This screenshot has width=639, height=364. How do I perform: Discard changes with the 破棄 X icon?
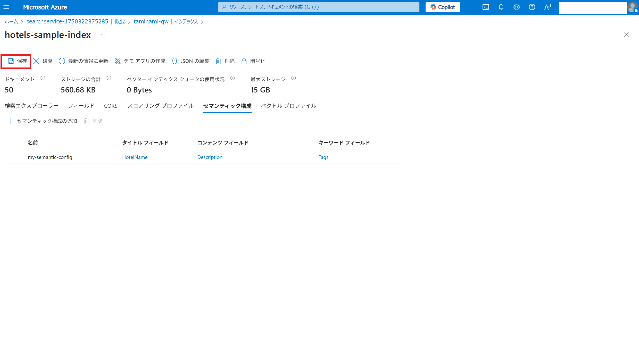[x=36, y=61]
